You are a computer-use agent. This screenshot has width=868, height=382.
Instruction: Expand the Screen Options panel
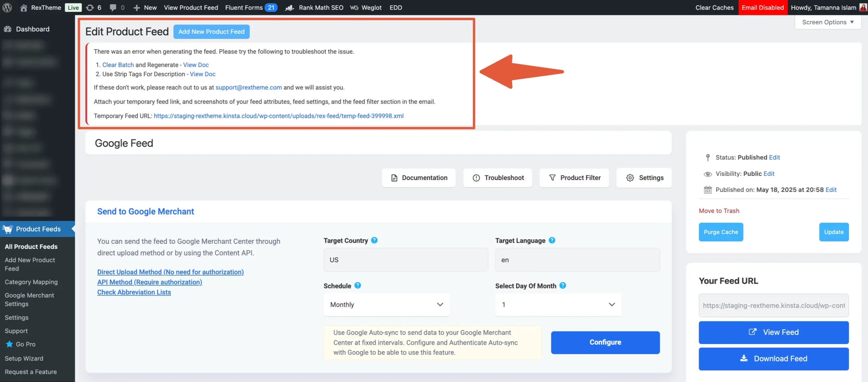828,22
